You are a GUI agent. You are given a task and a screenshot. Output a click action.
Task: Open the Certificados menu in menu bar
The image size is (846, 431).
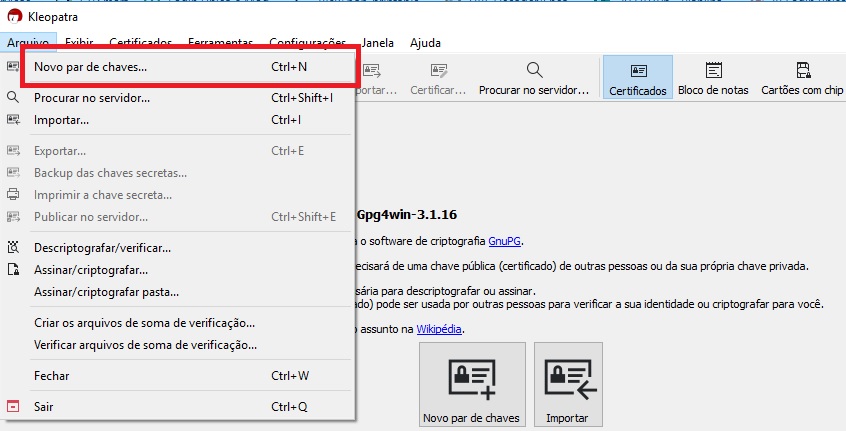click(x=140, y=42)
